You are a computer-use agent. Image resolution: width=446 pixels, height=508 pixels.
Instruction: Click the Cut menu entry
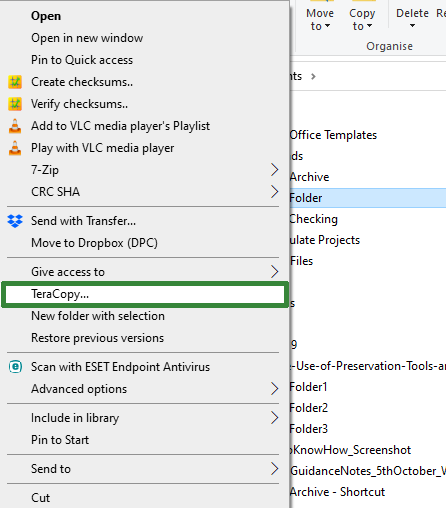[x=40, y=498]
